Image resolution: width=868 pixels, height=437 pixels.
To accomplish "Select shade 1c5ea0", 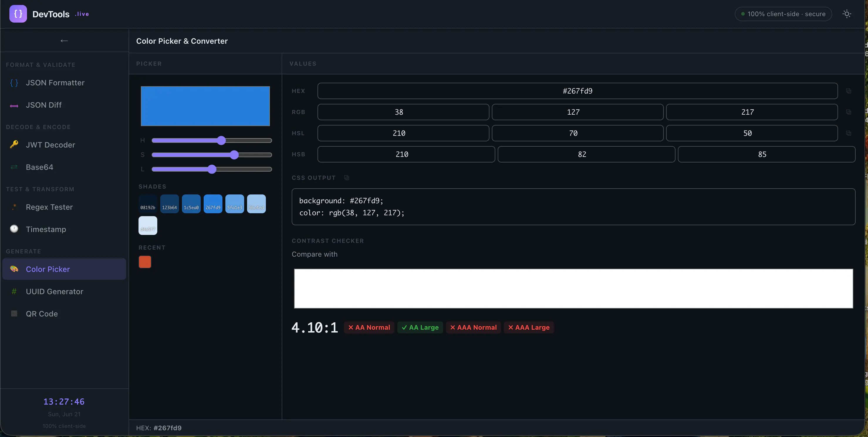I will (x=191, y=204).
